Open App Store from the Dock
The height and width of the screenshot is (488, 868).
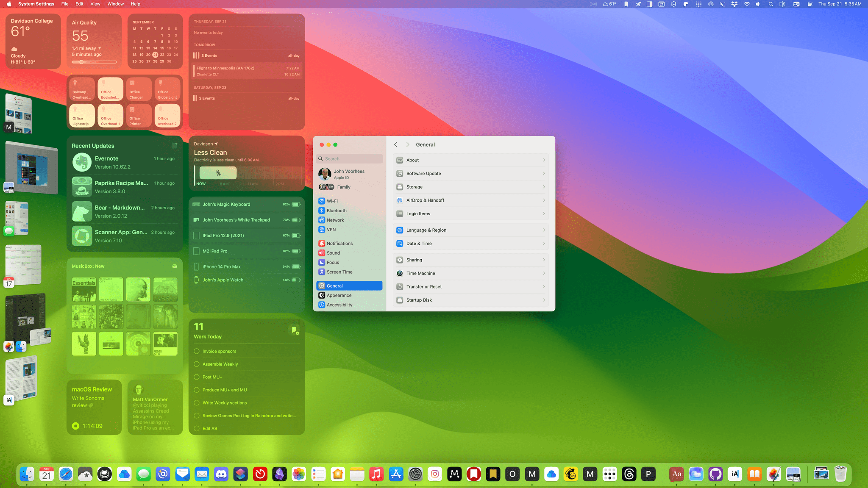(x=396, y=474)
